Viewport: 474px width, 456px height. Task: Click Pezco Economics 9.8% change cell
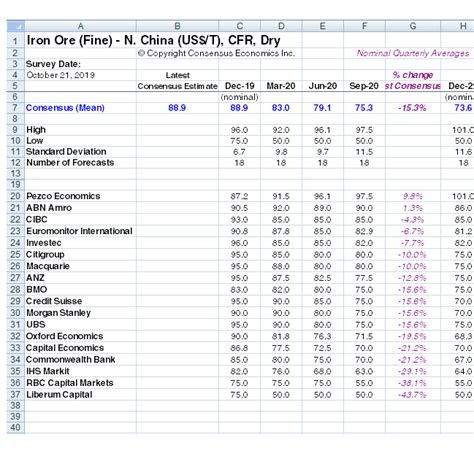pyautogui.click(x=413, y=196)
